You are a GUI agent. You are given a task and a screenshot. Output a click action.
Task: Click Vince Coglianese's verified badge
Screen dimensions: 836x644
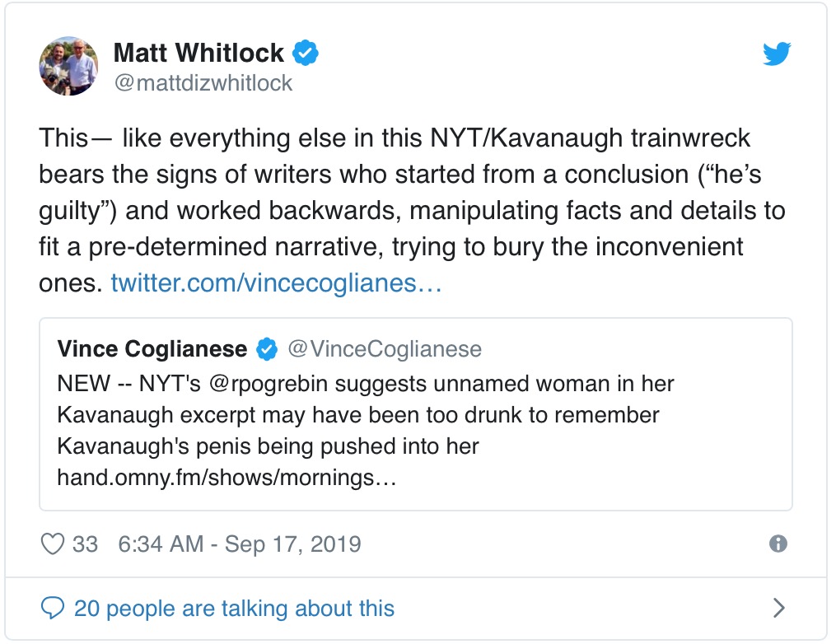pos(266,349)
